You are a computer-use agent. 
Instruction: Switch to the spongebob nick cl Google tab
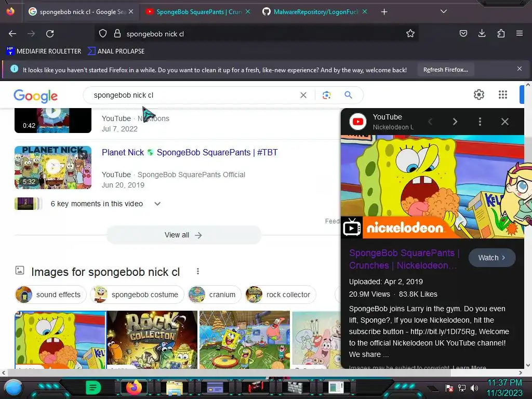click(81, 12)
